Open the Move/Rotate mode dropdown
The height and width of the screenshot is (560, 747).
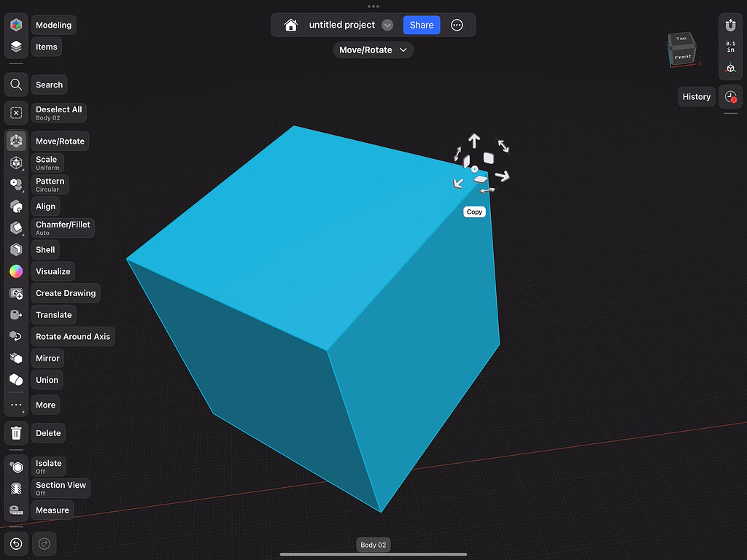pos(373,50)
